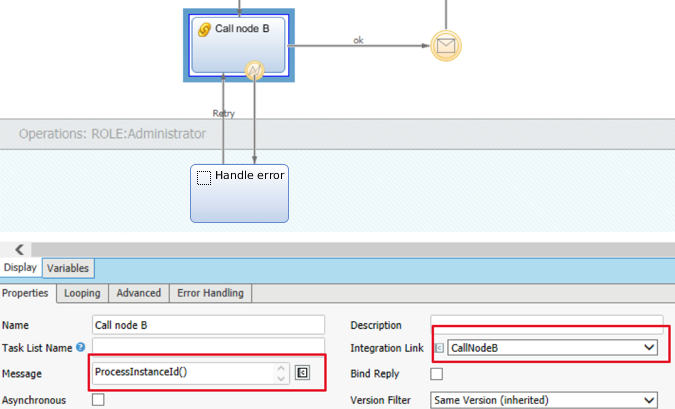675x409 pixels.
Task: Click the Retry connector label
Action: [x=223, y=114]
